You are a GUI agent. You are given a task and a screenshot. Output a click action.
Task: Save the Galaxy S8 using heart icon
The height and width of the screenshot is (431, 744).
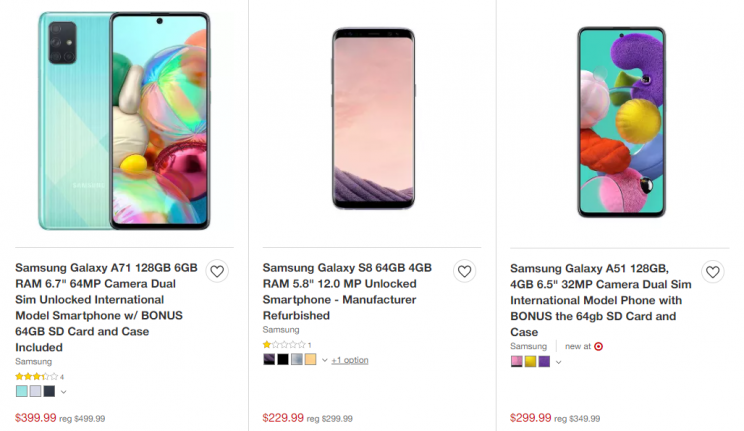tap(464, 271)
